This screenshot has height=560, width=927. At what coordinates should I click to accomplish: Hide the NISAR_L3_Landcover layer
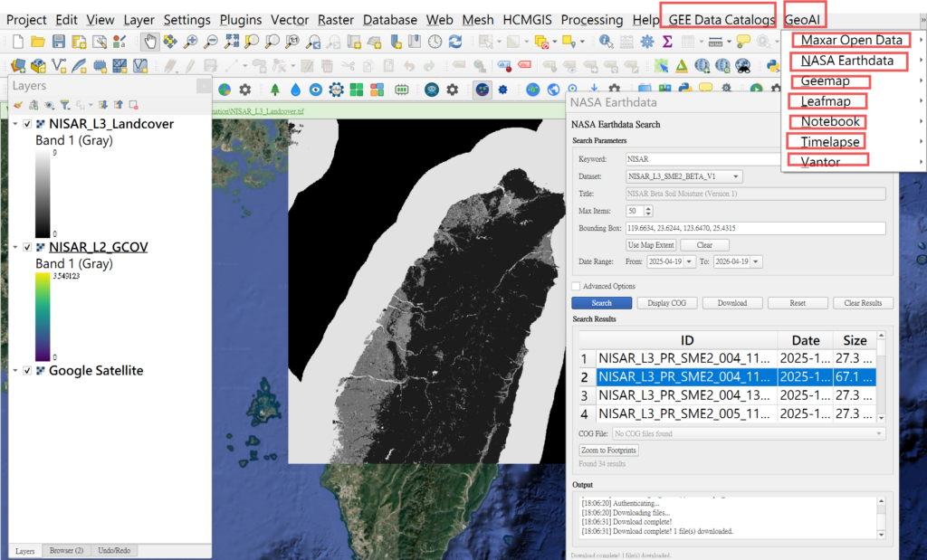pyautogui.click(x=27, y=124)
